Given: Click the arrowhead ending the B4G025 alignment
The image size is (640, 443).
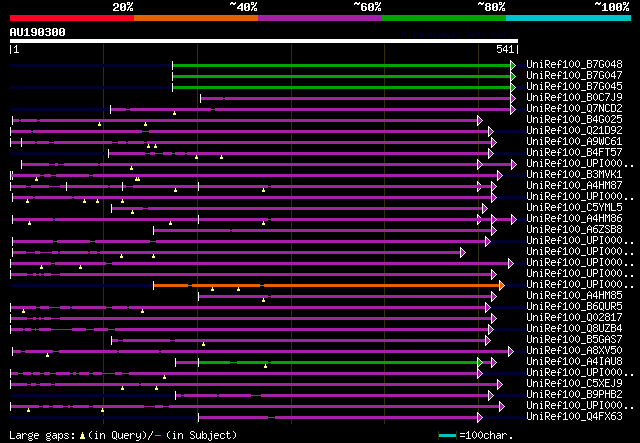Looking at the screenshot, I should (480, 120).
